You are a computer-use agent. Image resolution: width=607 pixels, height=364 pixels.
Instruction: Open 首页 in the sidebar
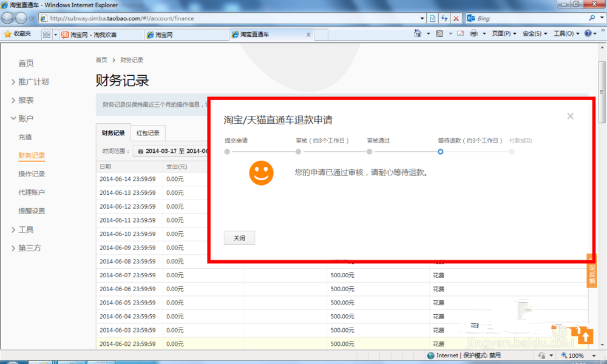pos(26,63)
